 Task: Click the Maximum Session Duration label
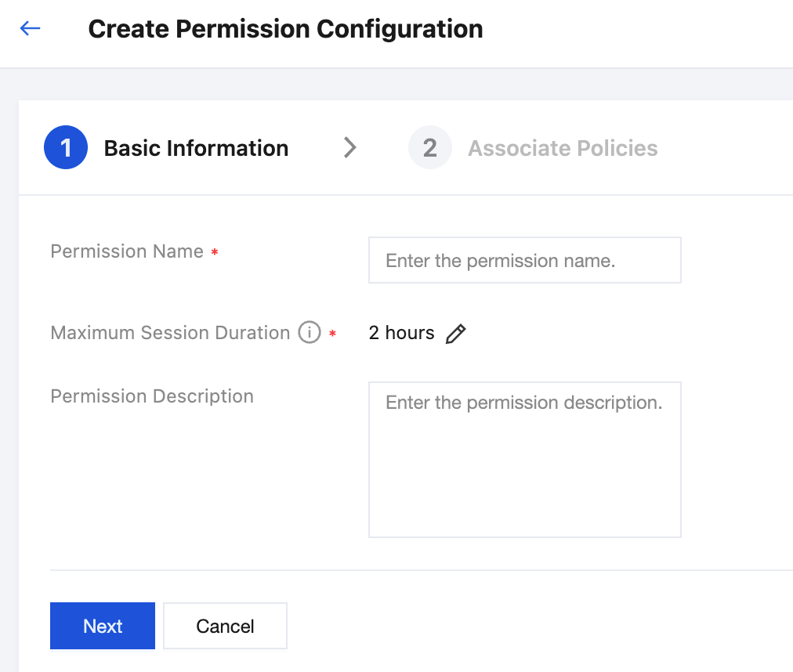[170, 333]
